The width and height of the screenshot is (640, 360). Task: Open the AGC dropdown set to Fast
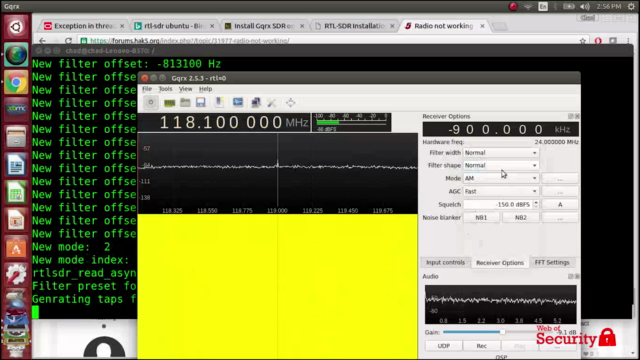coord(501,191)
